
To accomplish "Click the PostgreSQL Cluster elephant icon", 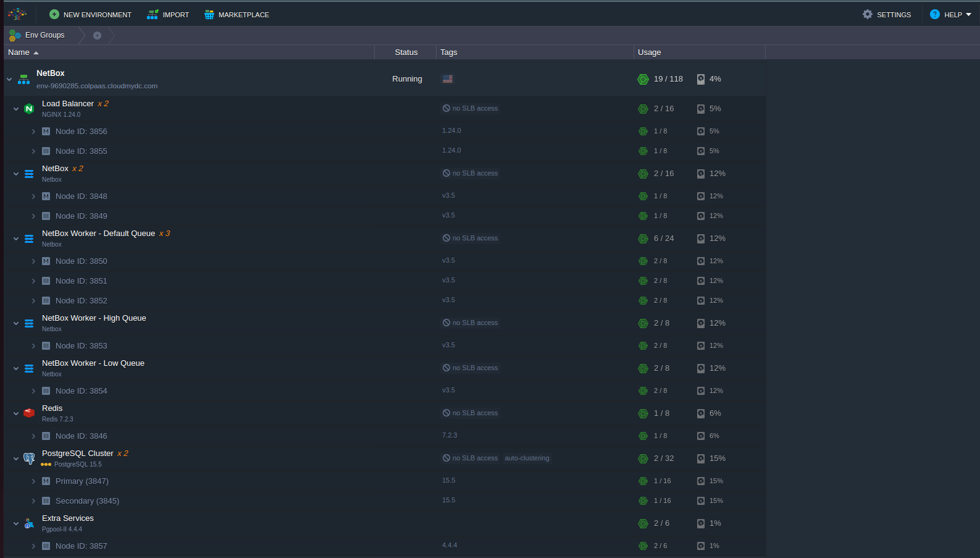I will click(29, 459).
